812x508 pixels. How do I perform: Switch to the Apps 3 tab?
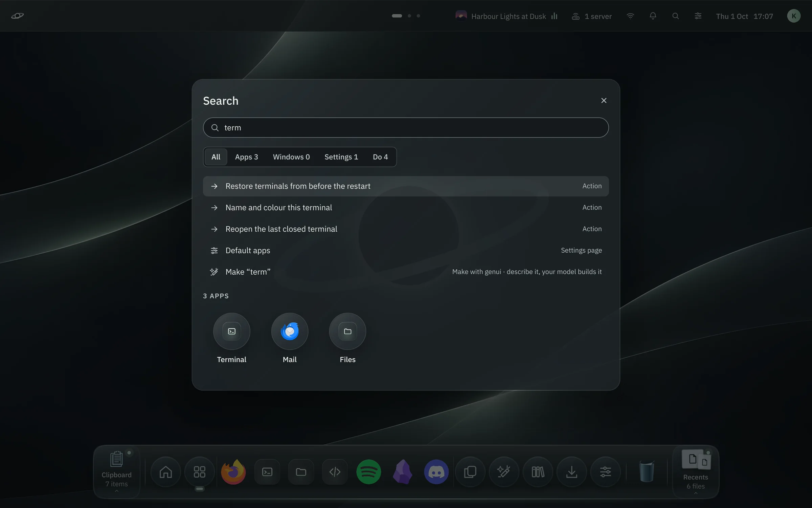pyautogui.click(x=246, y=157)
